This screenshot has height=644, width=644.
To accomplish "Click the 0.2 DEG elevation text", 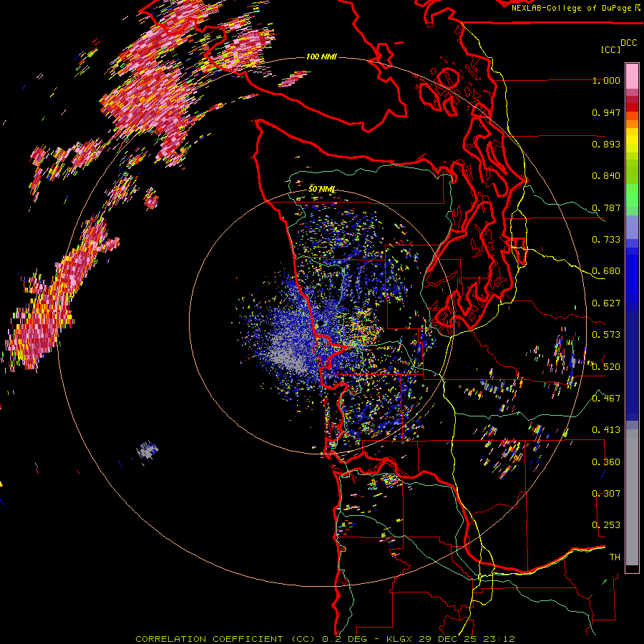I will [x=344, y=639].
